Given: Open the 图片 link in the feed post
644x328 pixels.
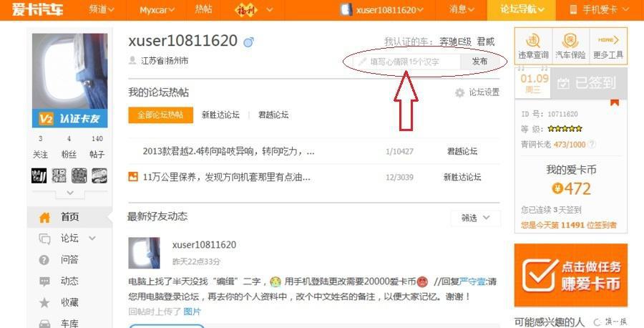Looking at the screenshot, I should pyautogui.click(x=192, y=312).
